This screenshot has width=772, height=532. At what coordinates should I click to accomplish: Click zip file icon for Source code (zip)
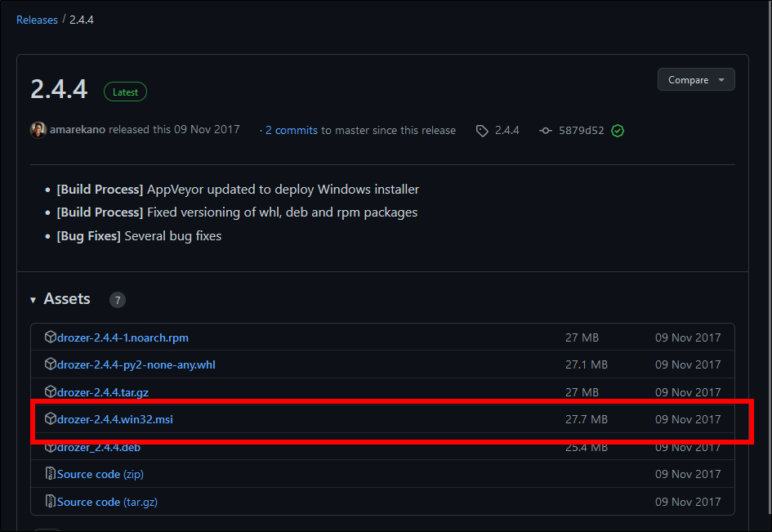(x=50, y=473)
